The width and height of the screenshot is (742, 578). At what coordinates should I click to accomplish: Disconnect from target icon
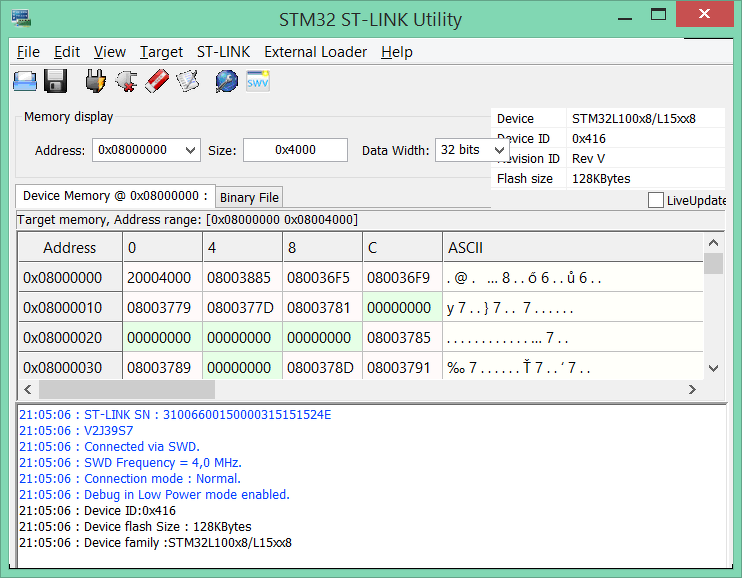126,81
